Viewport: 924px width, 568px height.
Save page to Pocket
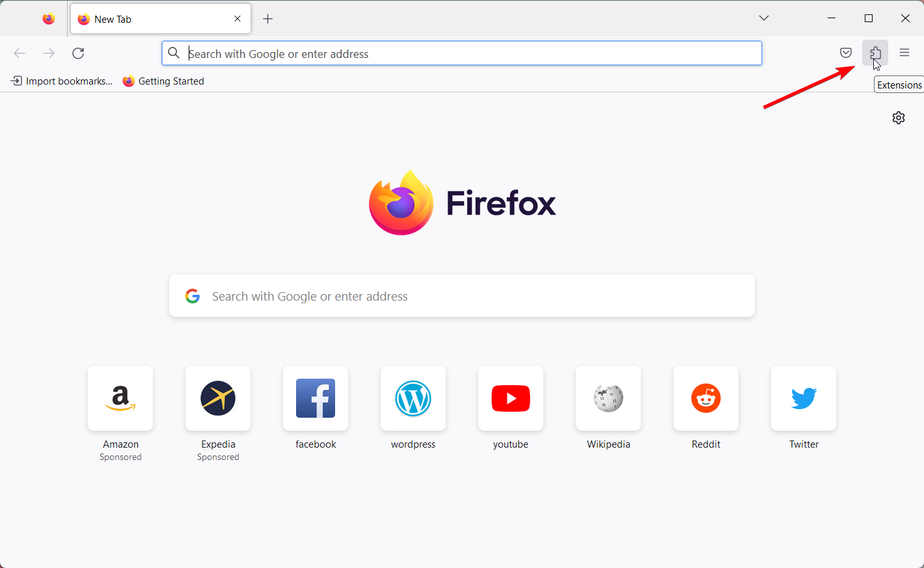click(x=845, y=53)
